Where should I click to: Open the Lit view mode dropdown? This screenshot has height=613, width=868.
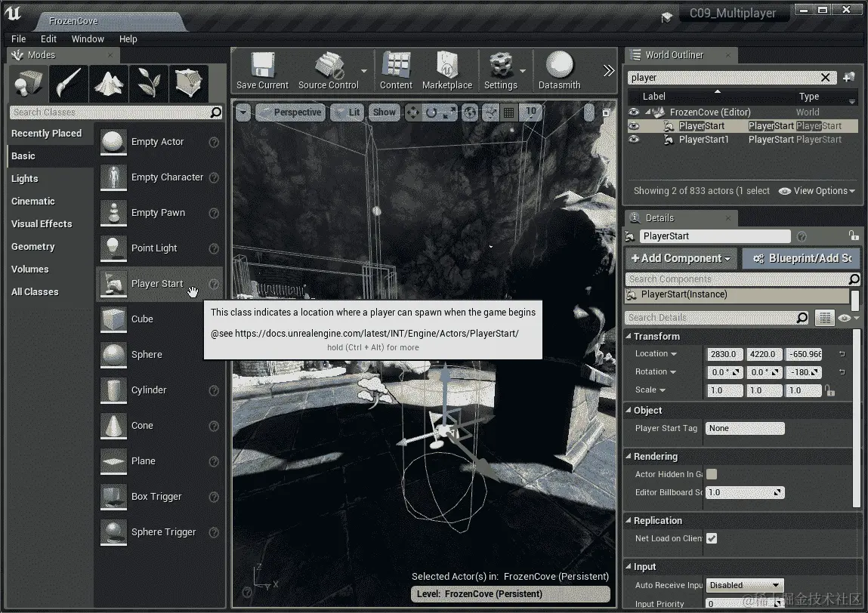click(347, 113)
